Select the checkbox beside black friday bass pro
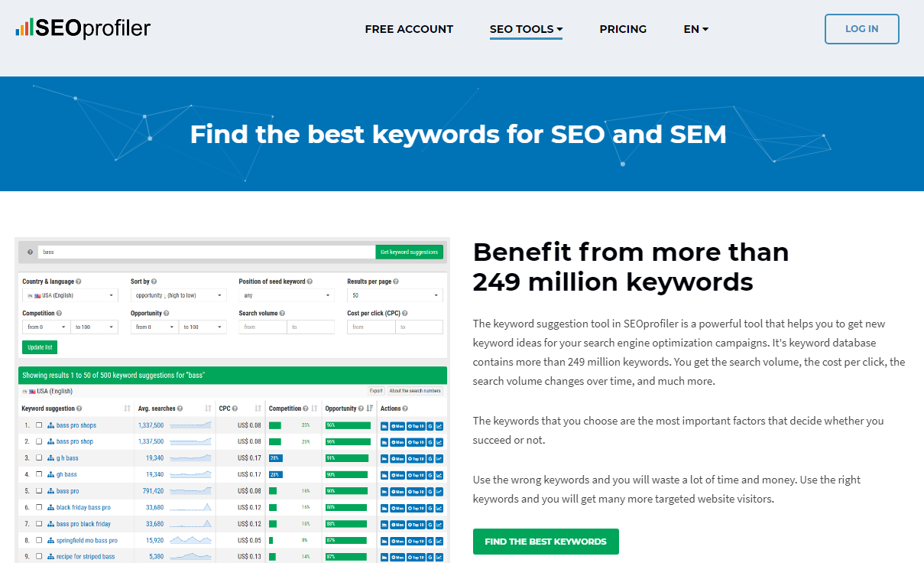This screenshot has width=924, height=563. (38, 506)
